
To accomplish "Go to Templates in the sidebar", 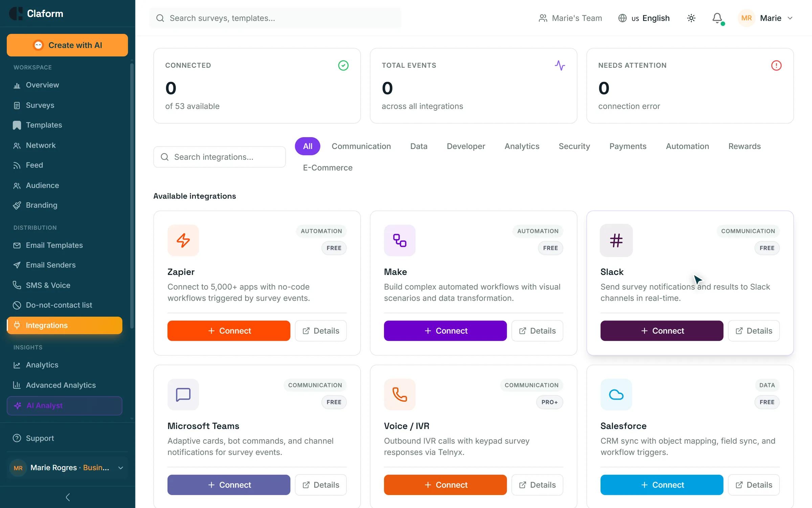I will [64, 125].
